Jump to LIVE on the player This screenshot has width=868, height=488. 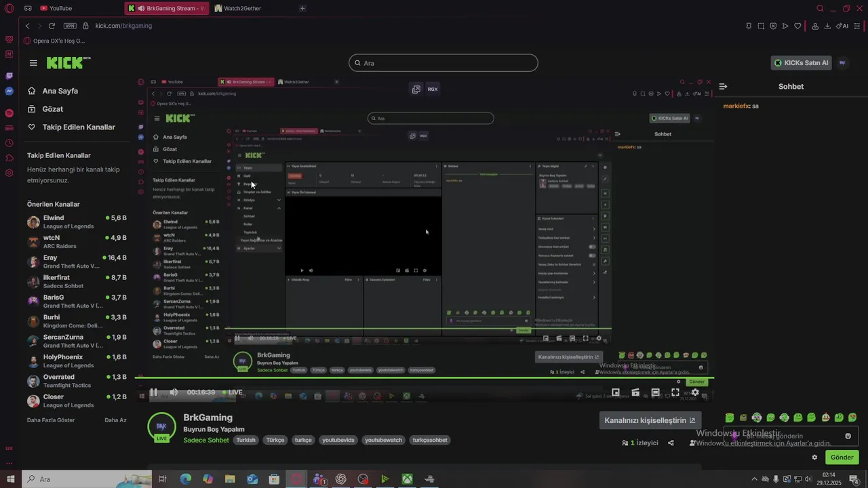(x=232, y=392)
